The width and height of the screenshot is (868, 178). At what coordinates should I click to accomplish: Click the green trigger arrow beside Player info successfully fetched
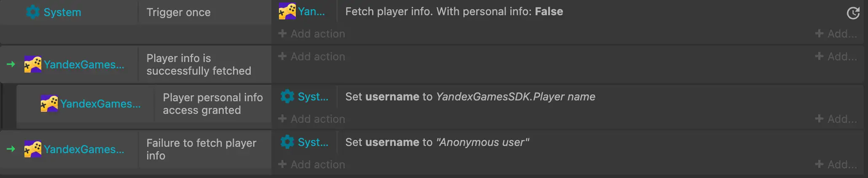pos(11,64)
